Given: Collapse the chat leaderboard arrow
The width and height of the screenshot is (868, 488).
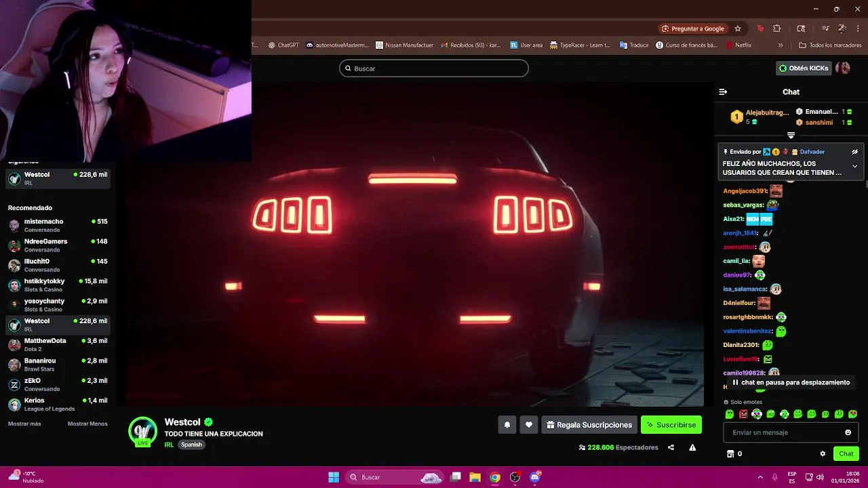Looking at the screenshot, I should (791, 136).
